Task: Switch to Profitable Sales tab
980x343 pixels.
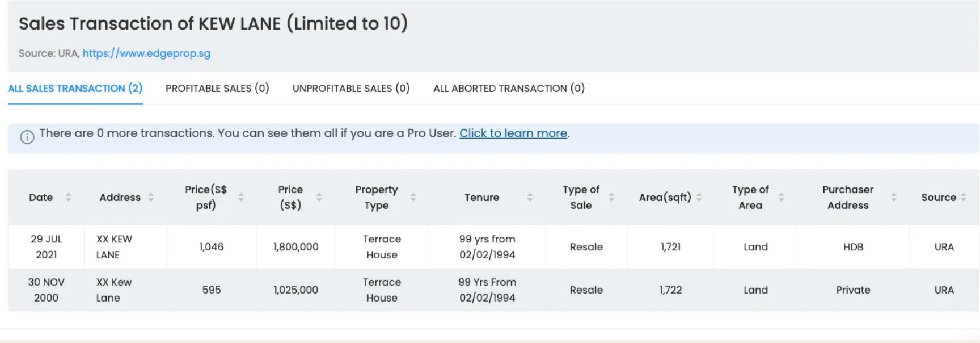Action: (x=217, y=89)
